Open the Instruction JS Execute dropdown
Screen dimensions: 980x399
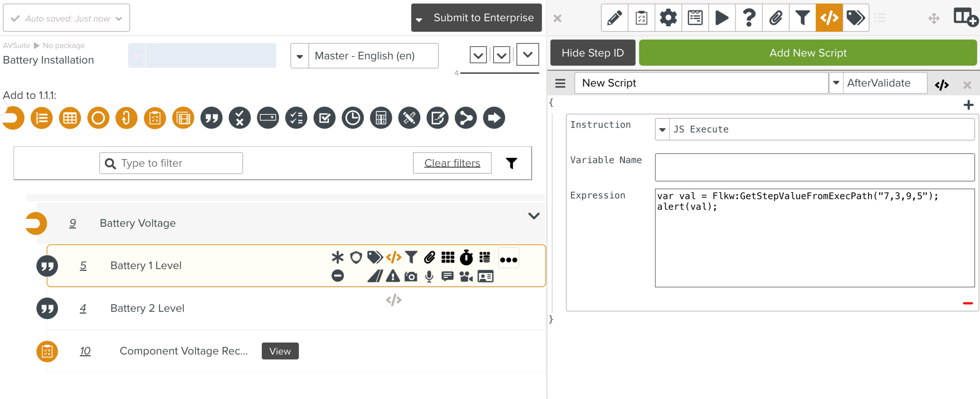pos(662,130)
